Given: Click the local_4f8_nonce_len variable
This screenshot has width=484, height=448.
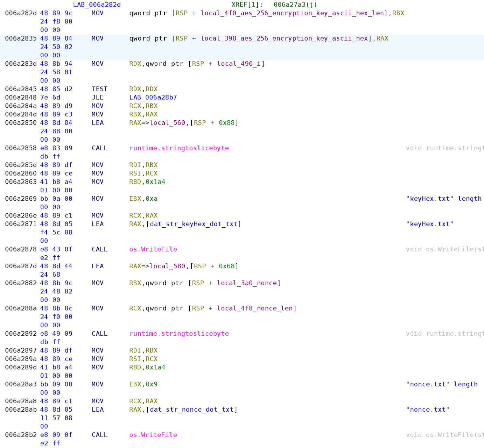Looking at the screenshot, I should 255,308.
